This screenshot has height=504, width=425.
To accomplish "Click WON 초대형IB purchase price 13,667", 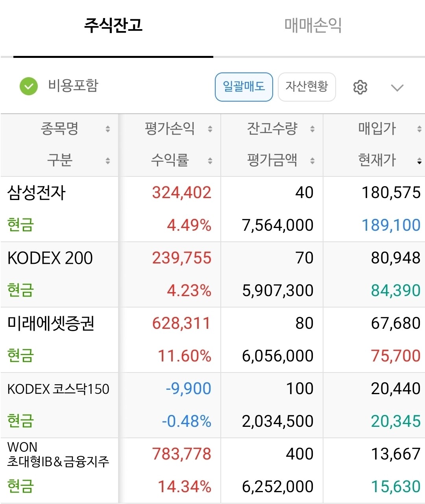I will point(396,454).
